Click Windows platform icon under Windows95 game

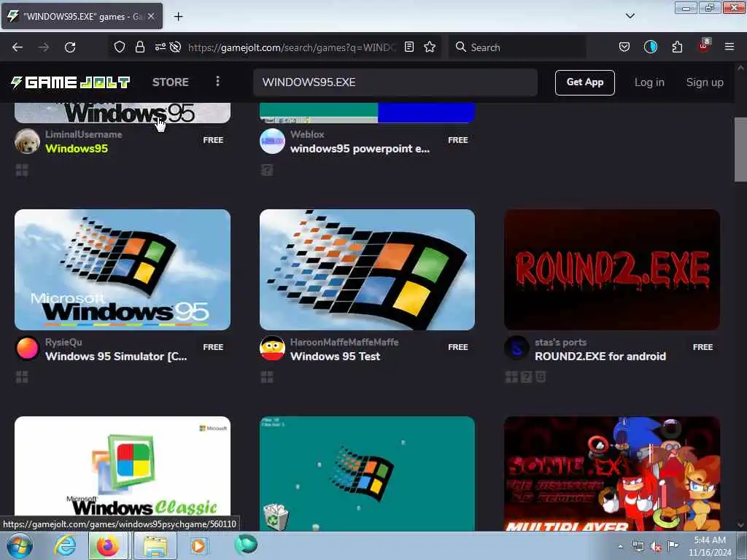click(22, 170)
